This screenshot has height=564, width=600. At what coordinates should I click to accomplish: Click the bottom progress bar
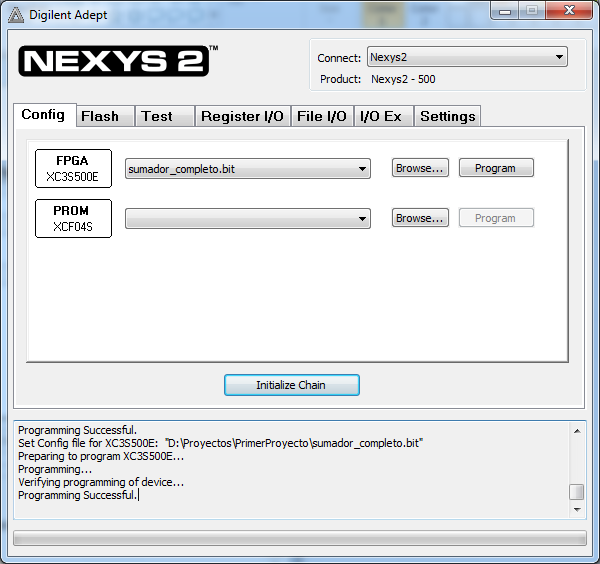point(300,538)
